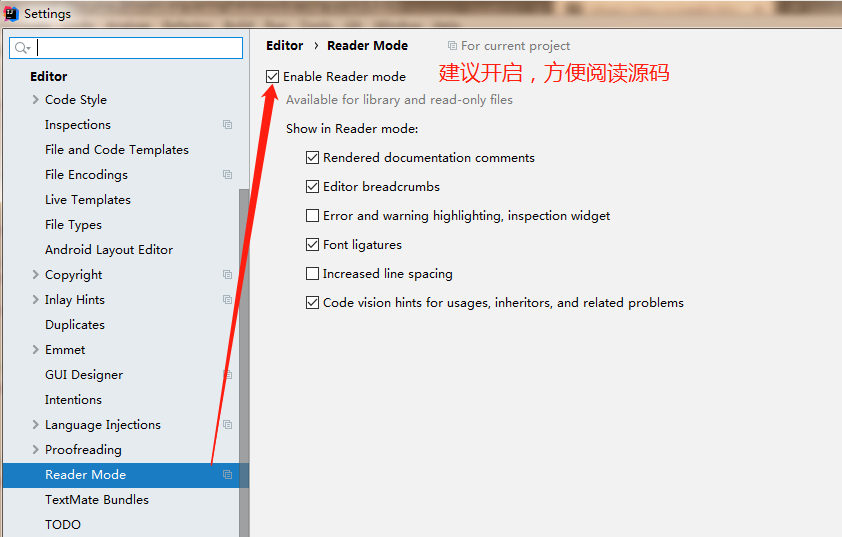
Task: Open TextMate Bundles settings
Action: point(97,499)
